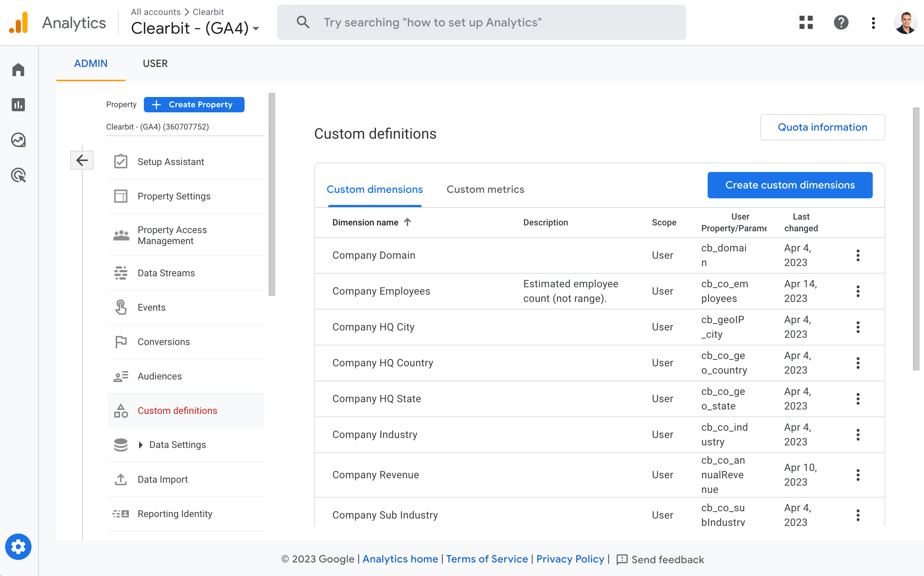This screenshot has width=924, height=576.
Task: Open row menu for Company HQ State
Action: [858, 399]
